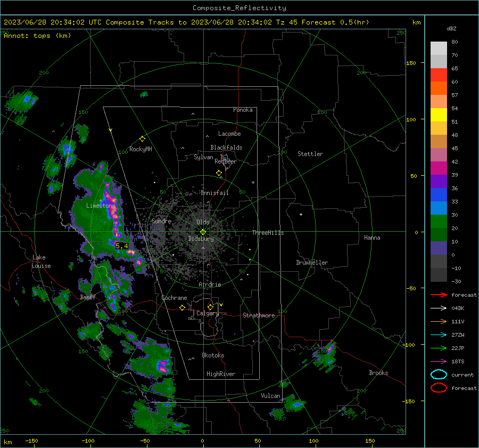Click the yellow diamond marker below Cochrane
This screenshot has width=479, height=448.
[x=182, y=307]
